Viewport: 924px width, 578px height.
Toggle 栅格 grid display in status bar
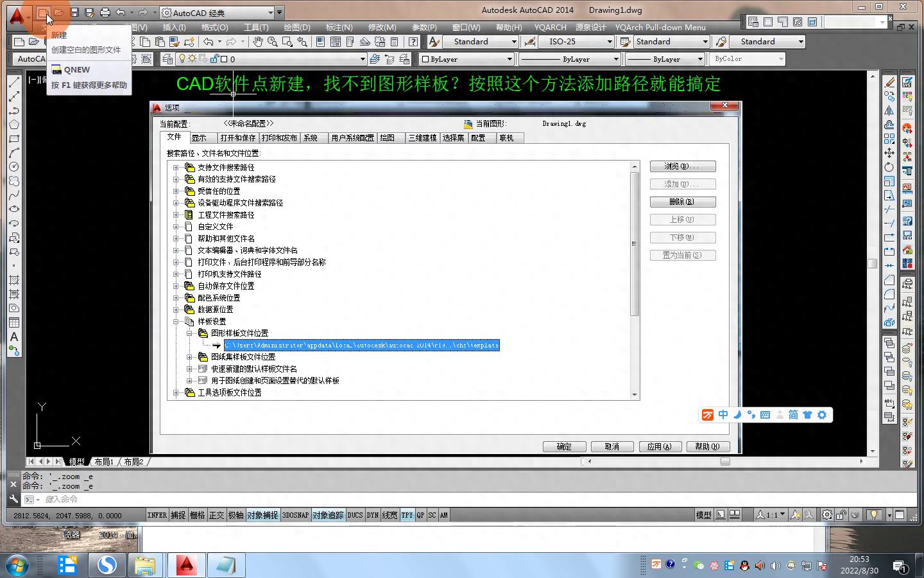(x=197, y=515)
